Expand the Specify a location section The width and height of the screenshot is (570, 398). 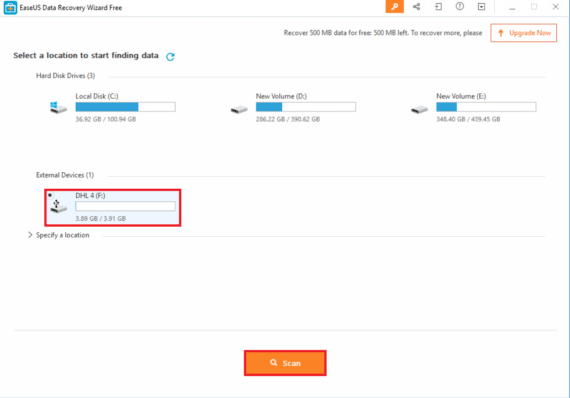click(30, 235)
